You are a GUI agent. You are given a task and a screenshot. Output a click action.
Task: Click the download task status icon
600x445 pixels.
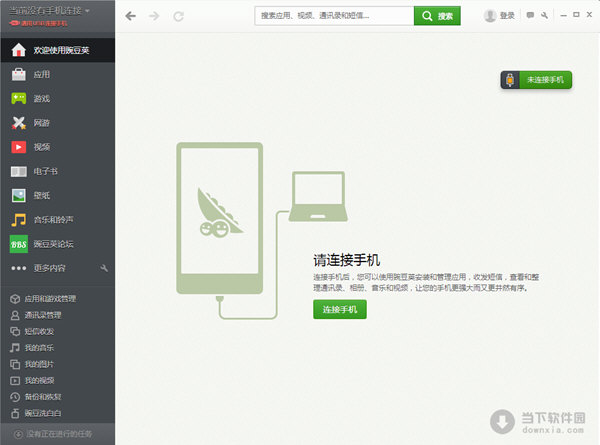(x=18, y=434)
